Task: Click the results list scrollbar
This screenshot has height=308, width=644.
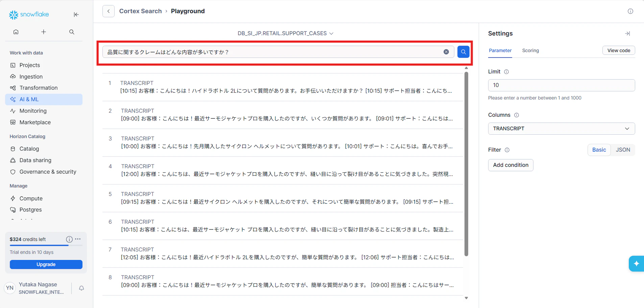Action: tap(466, 164)
